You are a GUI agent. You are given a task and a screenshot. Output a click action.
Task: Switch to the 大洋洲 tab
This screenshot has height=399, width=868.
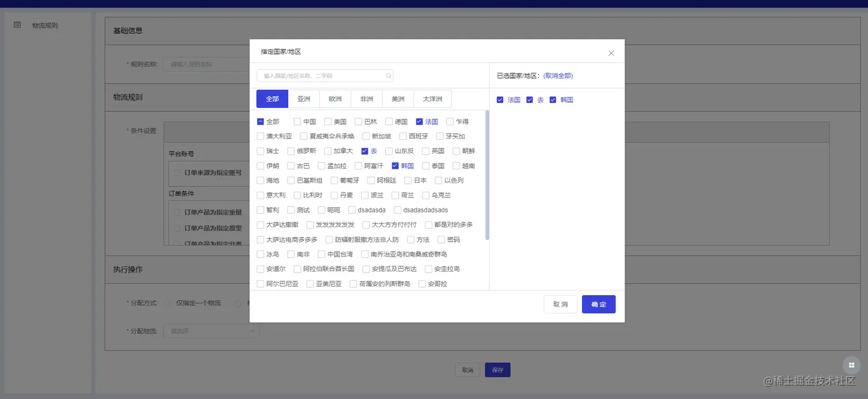(x=433, y=99)
